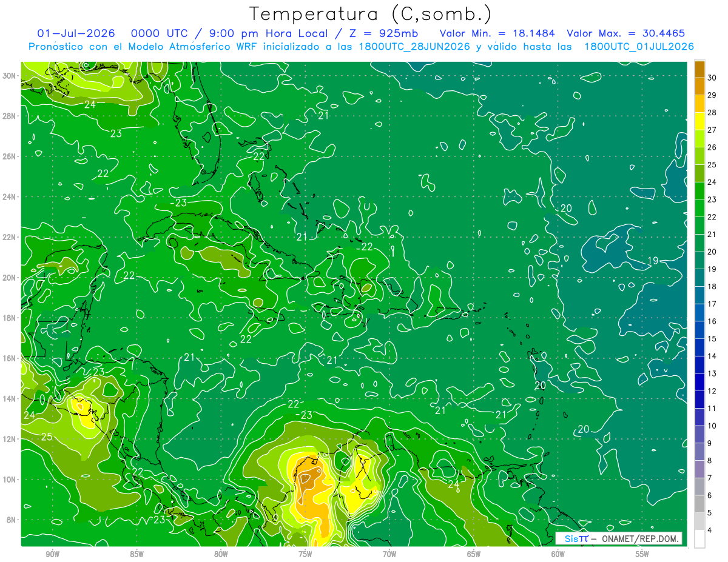Click the "18N" latitude axis label

click(x=10, y=318)
